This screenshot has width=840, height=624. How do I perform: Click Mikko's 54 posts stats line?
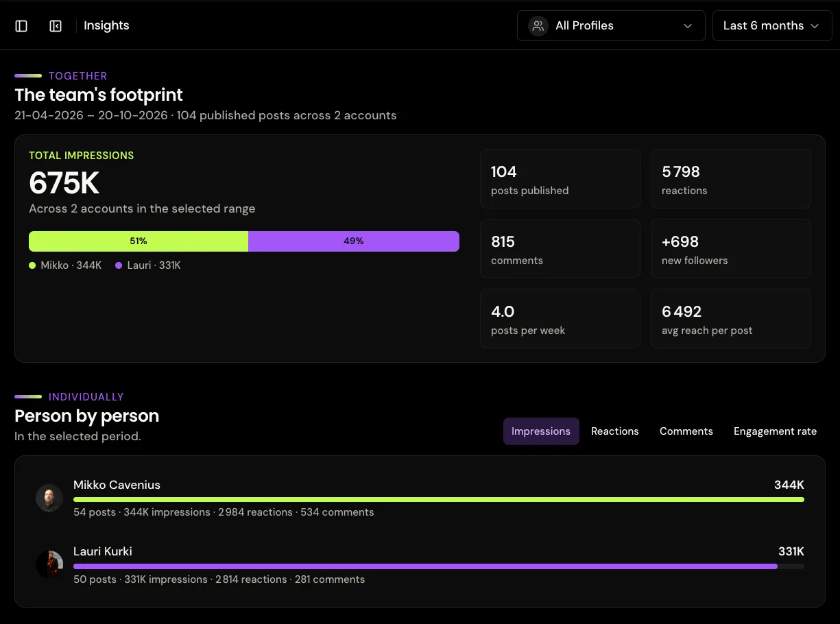pos(224,512)
